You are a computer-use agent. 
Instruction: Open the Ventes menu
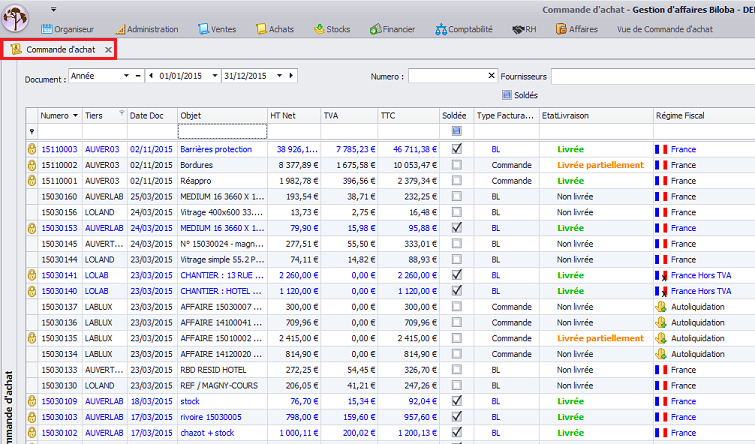coord(217,29)
